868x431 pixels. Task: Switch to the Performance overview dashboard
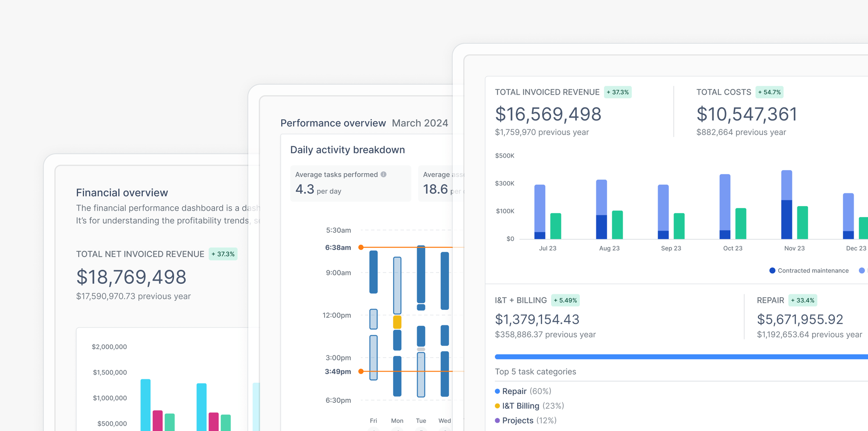[333, 123]
